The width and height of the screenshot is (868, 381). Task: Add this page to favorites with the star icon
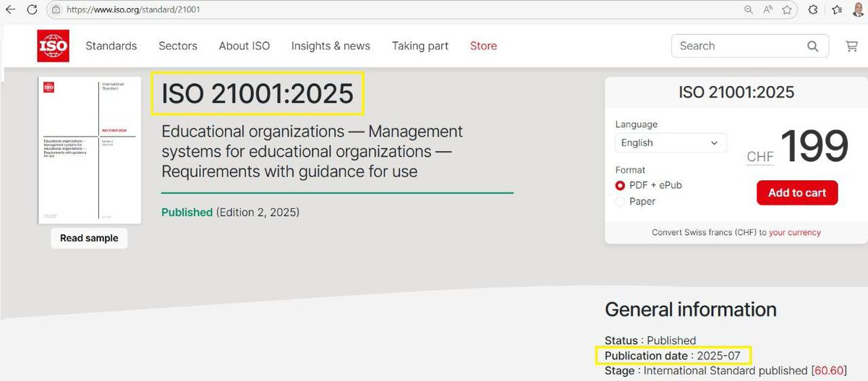click(x=787, y=10)
